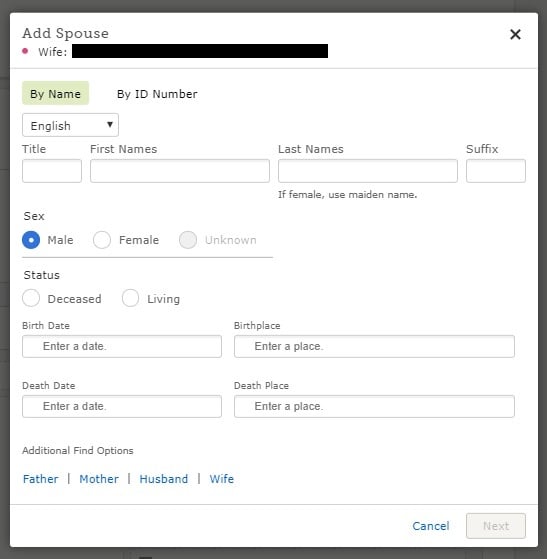The image size is (547, 559).
Task: Select the By Name tab
Action: 55,93
